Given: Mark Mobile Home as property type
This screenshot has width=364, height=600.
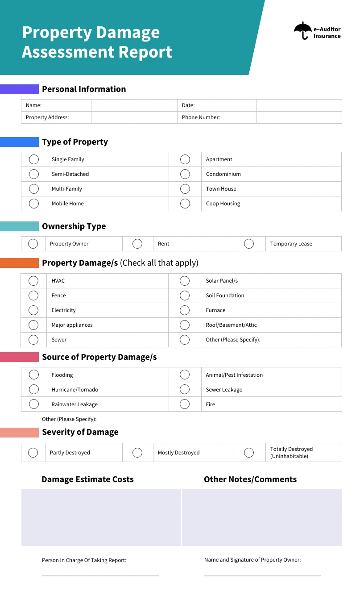Looking at the screenshot, I should pyautogui.click(x=34, y=204).
